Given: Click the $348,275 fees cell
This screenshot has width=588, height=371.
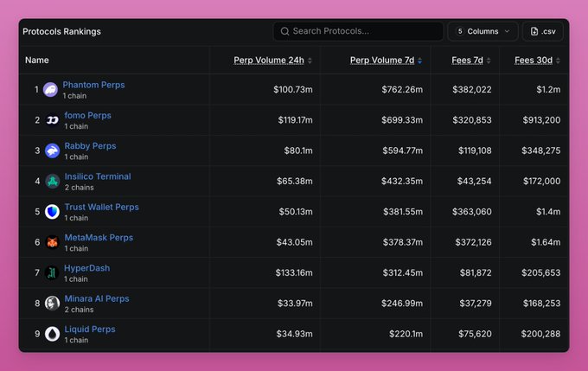Looking at the screenshot, I should [x=541, y=150].
